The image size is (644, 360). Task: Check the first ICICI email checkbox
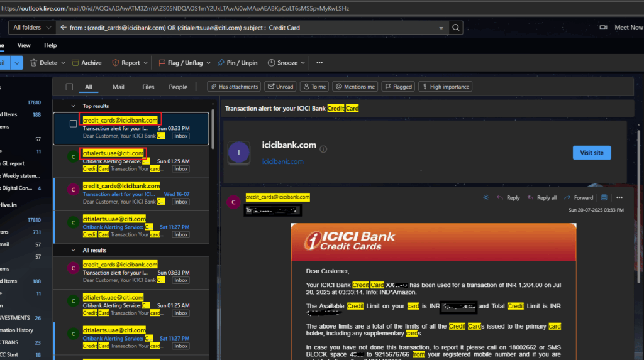click(73, 124)
